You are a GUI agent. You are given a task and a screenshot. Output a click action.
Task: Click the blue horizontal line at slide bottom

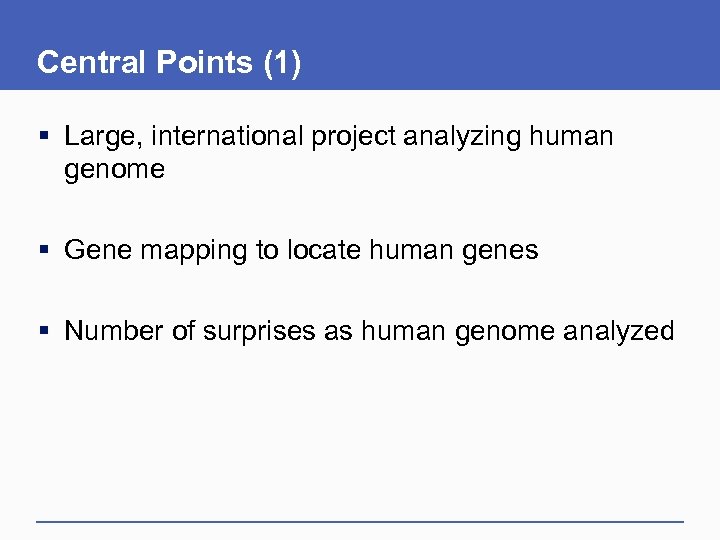360,521
